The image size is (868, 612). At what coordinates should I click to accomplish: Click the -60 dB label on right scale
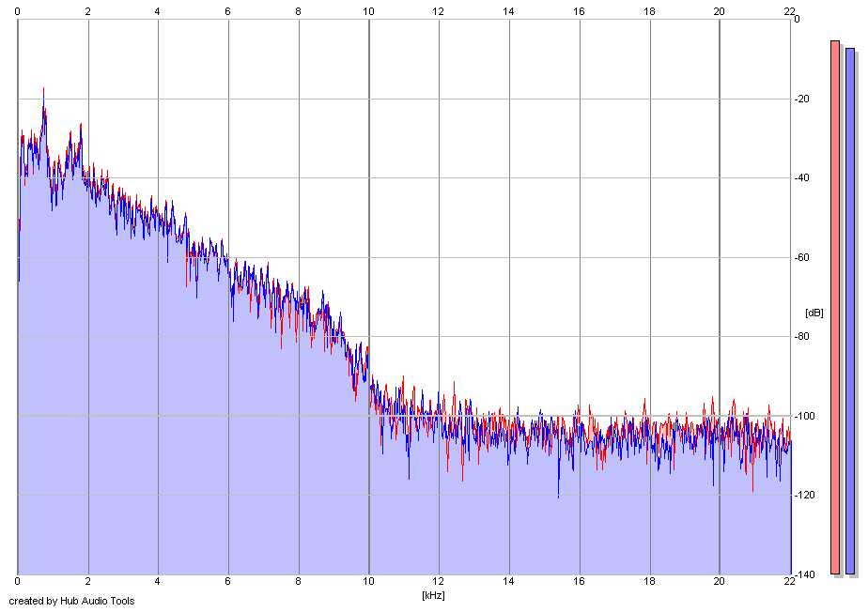[x=804, y=257]
